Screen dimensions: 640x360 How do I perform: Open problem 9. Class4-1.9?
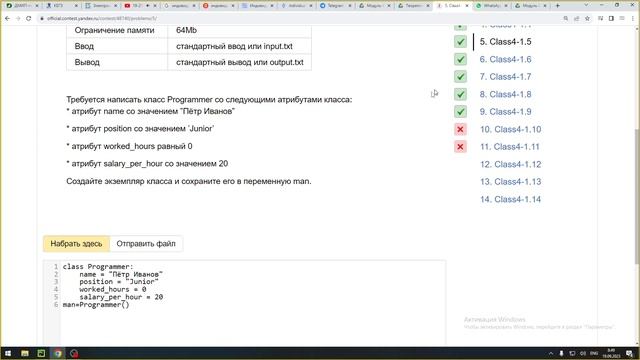[505, 112]
